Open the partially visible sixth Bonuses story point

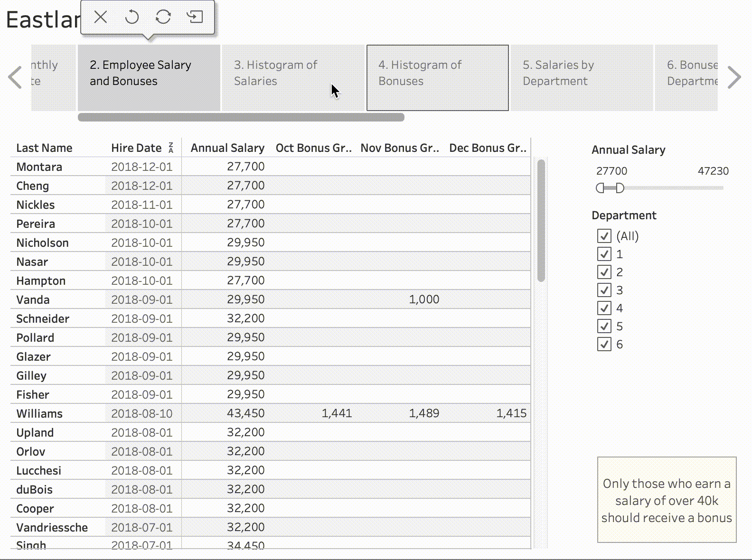[686, 78]
